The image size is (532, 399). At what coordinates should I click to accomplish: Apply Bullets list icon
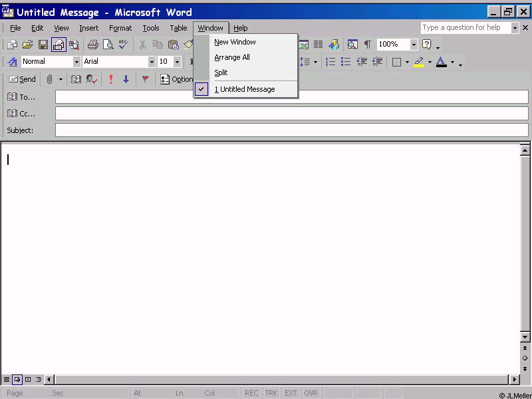[x=346, y=62]
